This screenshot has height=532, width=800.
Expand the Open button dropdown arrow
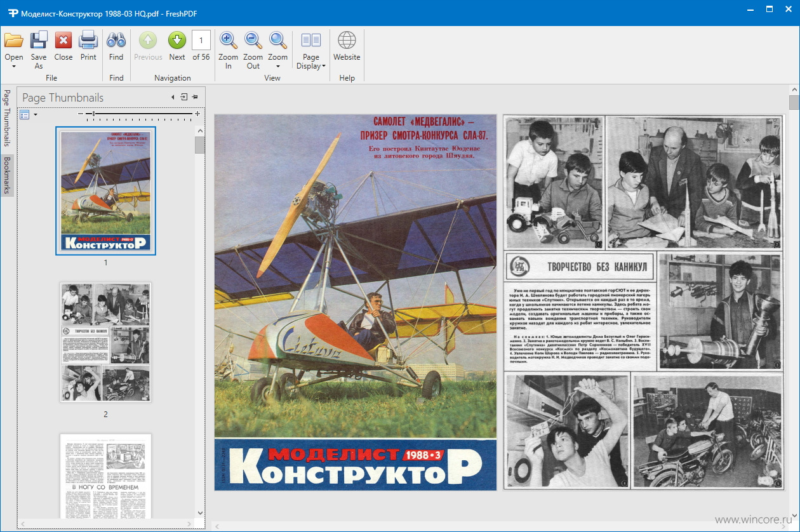click(14, 66)
